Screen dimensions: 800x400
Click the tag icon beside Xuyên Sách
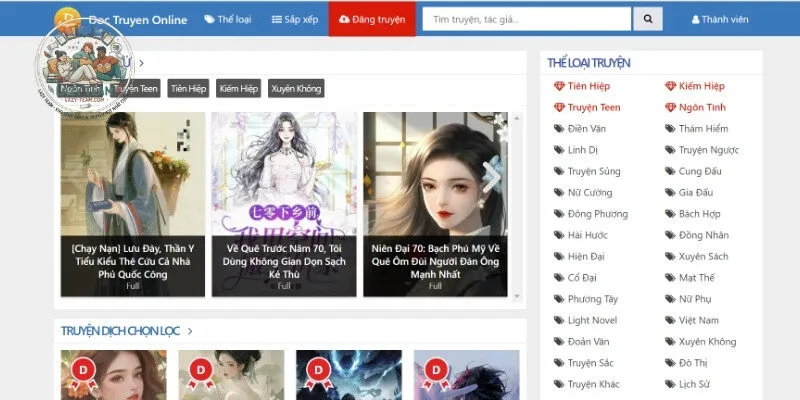670,257
